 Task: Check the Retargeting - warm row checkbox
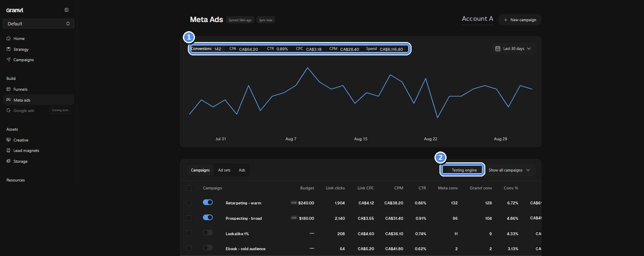[189, 203]
